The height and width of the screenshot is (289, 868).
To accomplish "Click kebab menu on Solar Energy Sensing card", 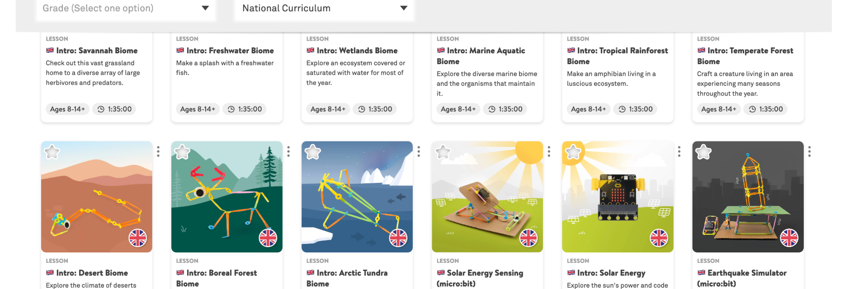I will click(x=549, y=151).
